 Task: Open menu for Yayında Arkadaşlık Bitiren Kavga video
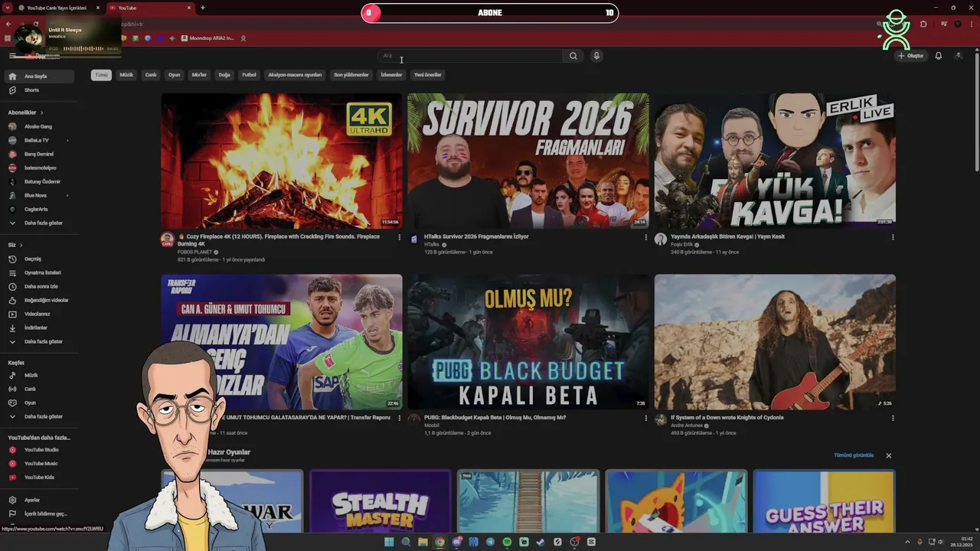[892, 237]
